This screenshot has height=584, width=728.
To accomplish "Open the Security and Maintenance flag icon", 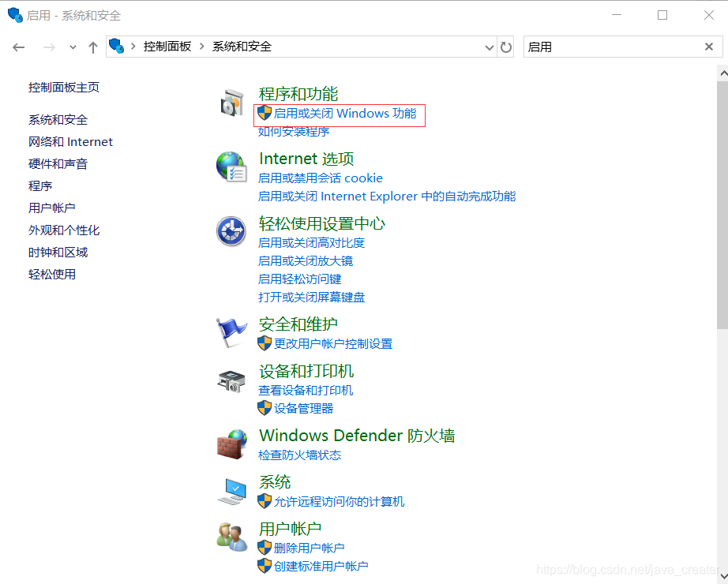I will pyautogui.click(x=231, y=331).
